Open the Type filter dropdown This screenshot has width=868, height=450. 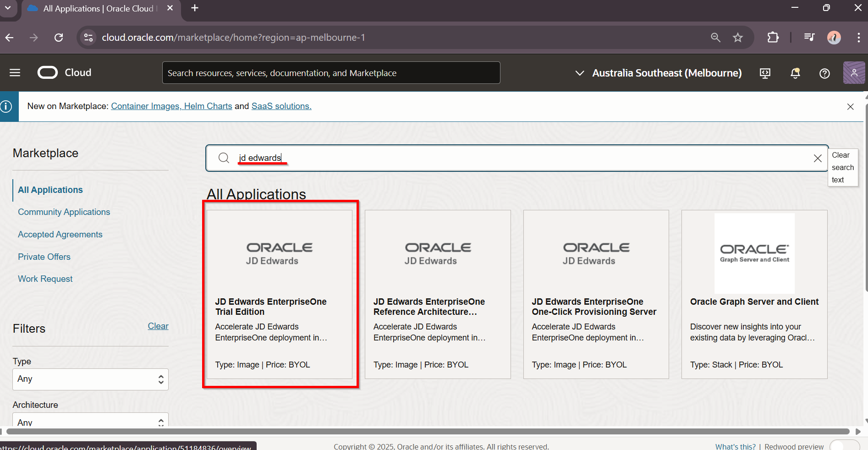[x=90, y=379]
